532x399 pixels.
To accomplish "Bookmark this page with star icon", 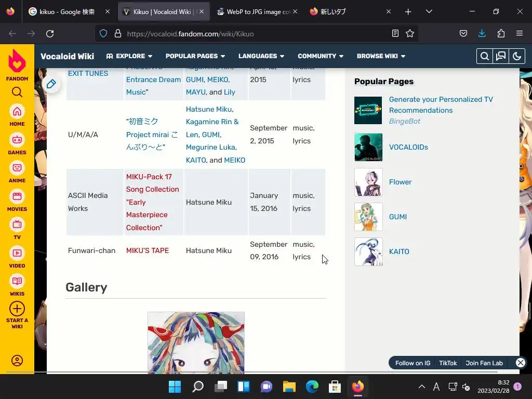I will tap(410, 33).
